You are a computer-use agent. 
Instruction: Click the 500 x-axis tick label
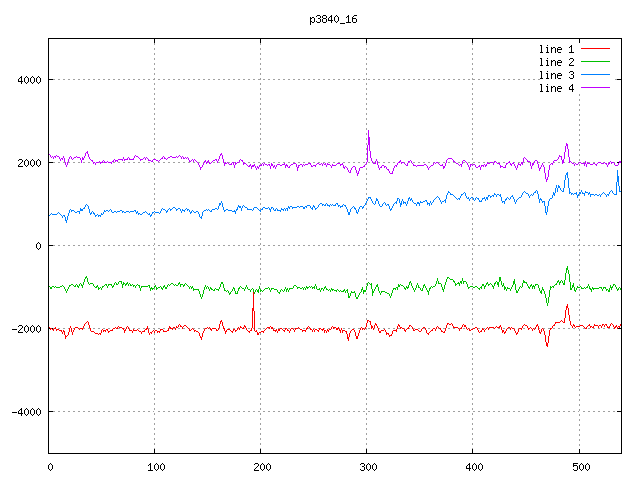coord(579,465)
